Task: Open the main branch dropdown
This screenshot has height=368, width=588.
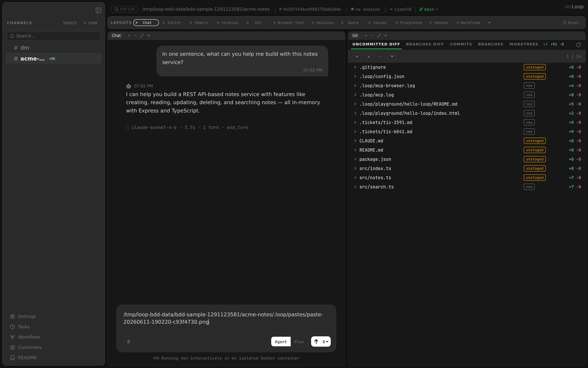Action: point(429,9)
